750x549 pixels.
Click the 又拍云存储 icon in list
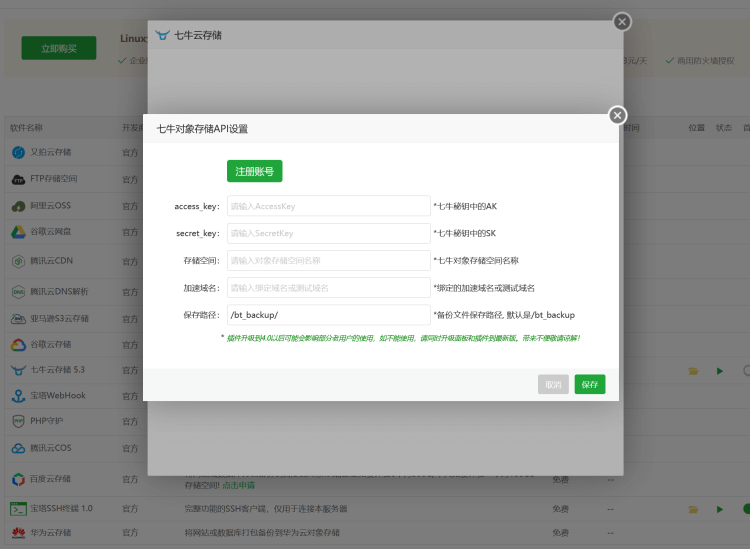pyautogui.click(x=18, y=152)
